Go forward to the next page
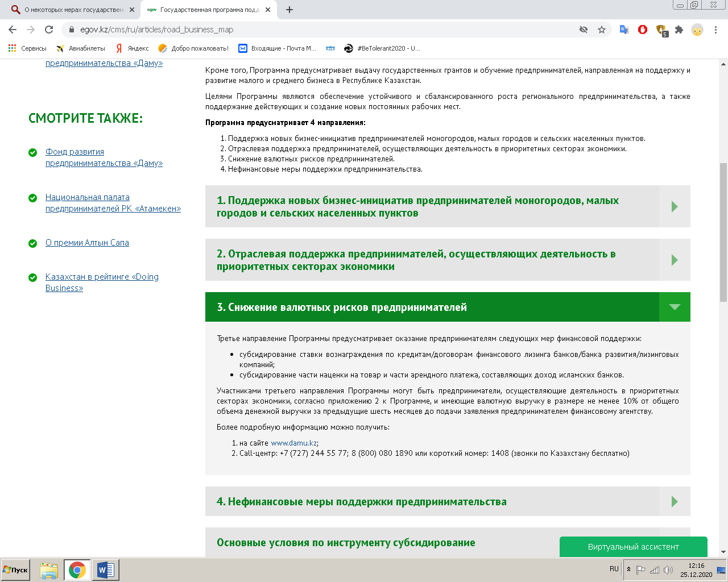 click(31, 30)
